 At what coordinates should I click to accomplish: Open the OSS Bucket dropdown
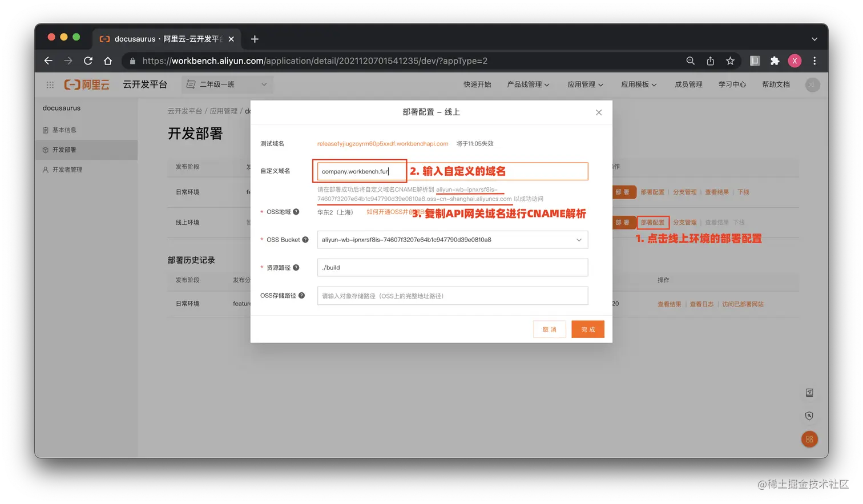pyautogui.click(x=453, y=240)
